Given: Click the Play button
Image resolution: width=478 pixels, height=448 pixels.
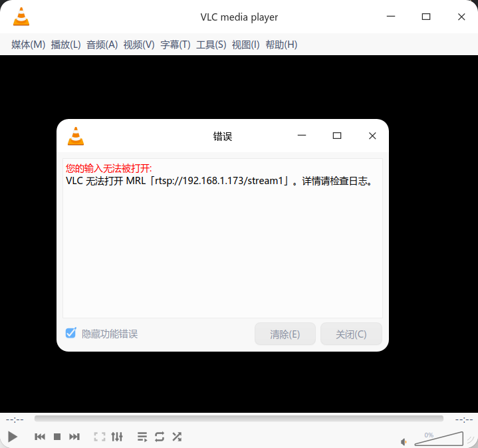Looking at the screenshot, I should pyautogui.click(x=12, y=437).
